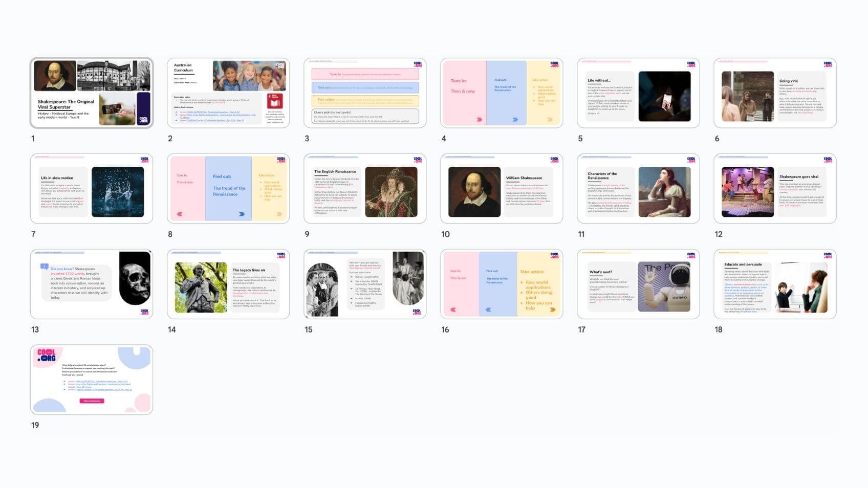Click the yellow 'Take action' panel on slide 3
Image resolution: width=868 pixels, height=488 pixels.
click(365, 101)
